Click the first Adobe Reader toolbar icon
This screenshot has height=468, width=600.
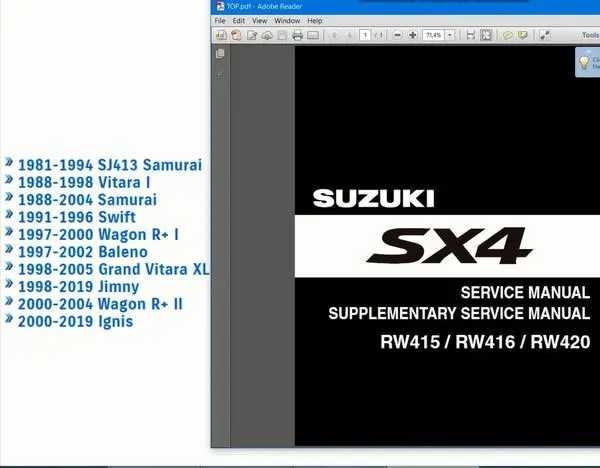point(221,35)
